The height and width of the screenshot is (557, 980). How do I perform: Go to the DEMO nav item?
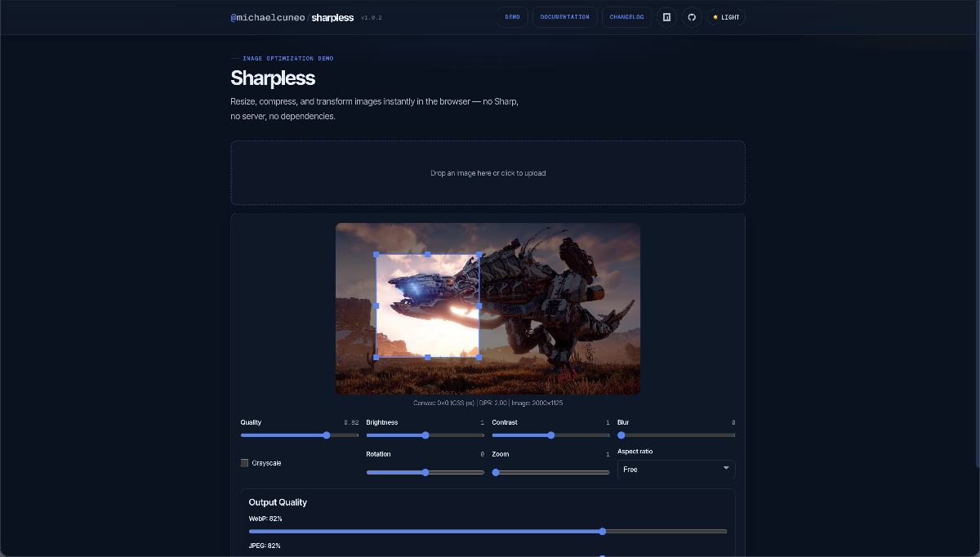(x=513, y=17)
